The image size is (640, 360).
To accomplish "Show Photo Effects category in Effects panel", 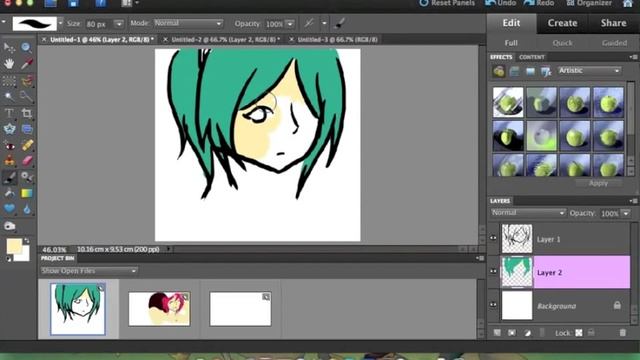I will (530, 72).
